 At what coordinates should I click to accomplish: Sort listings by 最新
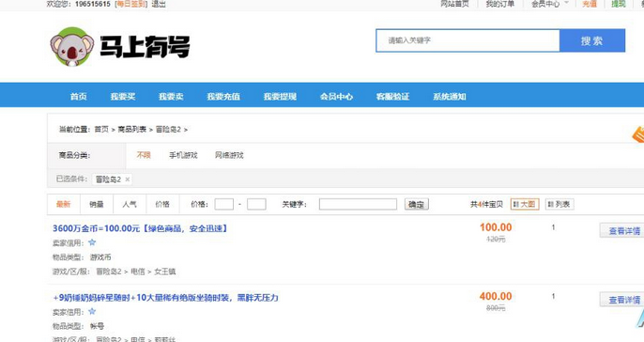point(64,204)
